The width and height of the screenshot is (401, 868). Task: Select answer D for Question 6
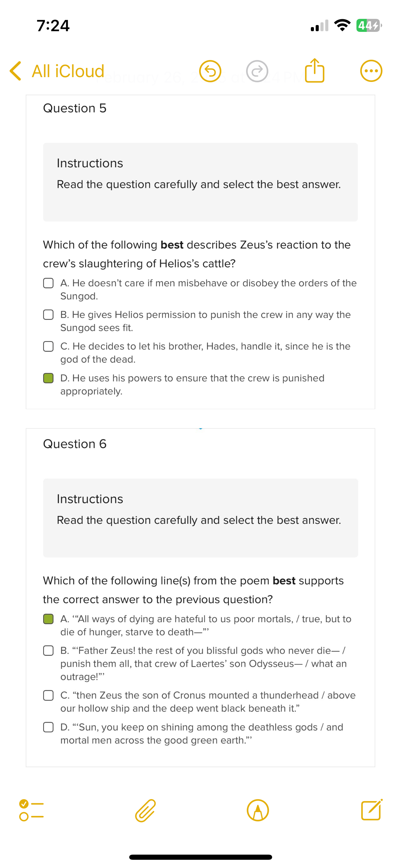click(48, 727)
